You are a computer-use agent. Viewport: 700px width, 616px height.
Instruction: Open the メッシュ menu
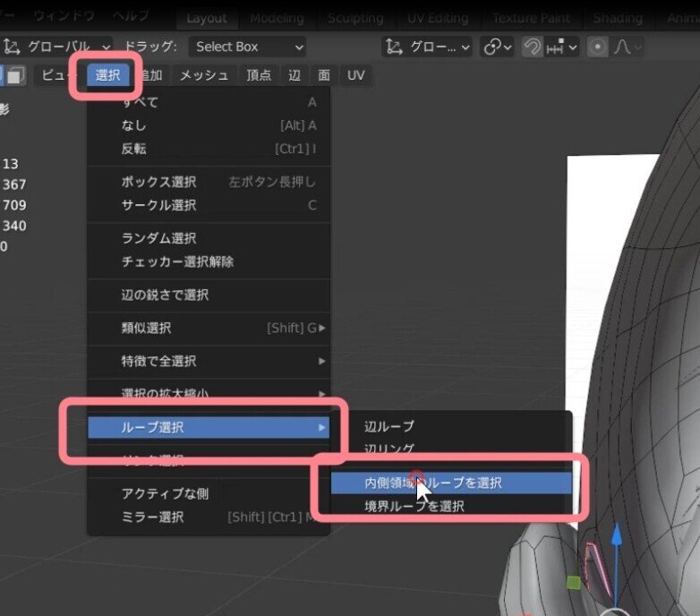pos(204,75)
